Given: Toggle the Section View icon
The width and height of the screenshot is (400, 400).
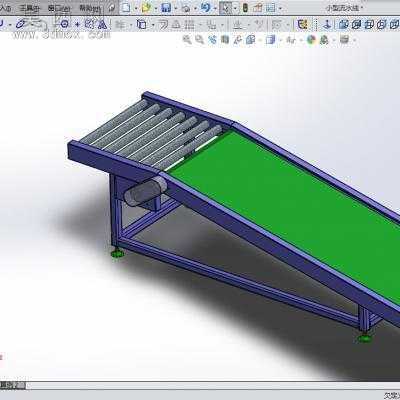Looking at the screenshot, I should 225,40.
